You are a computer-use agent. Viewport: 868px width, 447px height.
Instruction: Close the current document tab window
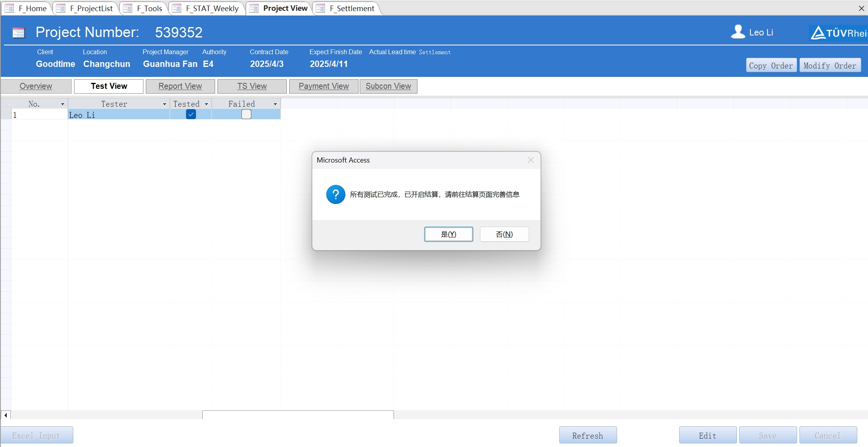[862, 8]
